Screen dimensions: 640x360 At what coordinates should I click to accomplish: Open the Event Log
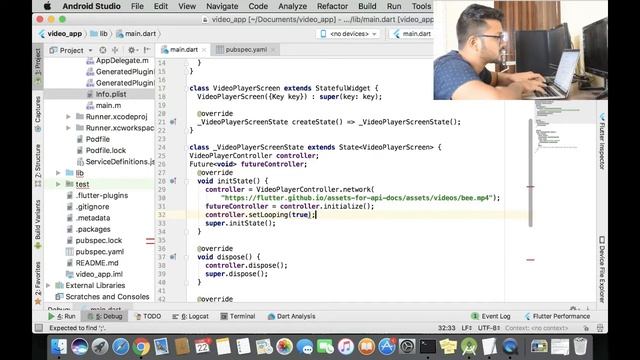click(x=491, y=316)
